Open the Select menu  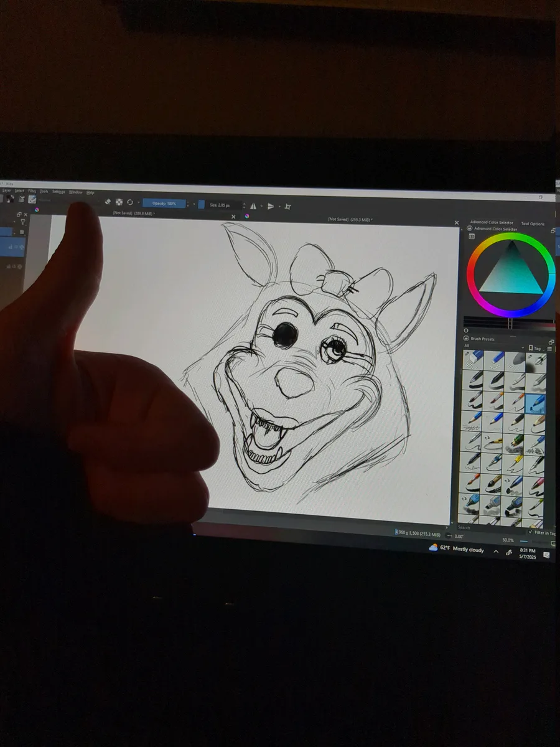[19, 190]
